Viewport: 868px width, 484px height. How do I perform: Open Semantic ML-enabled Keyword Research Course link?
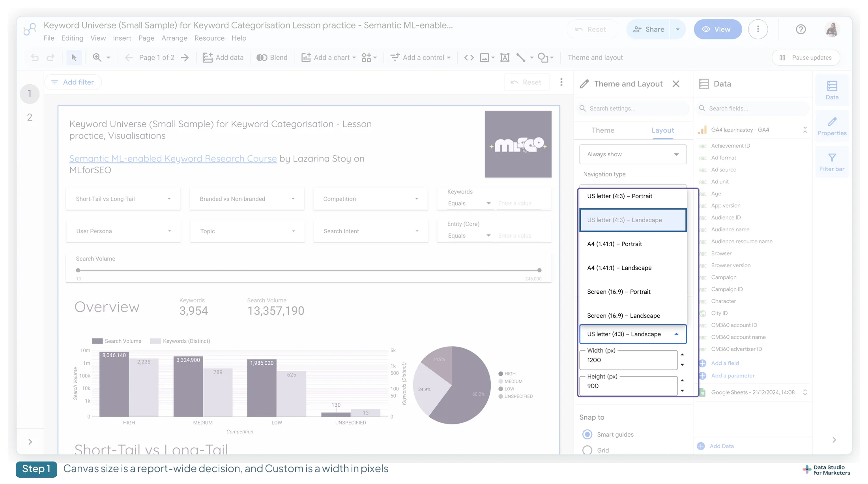[173, 159]
